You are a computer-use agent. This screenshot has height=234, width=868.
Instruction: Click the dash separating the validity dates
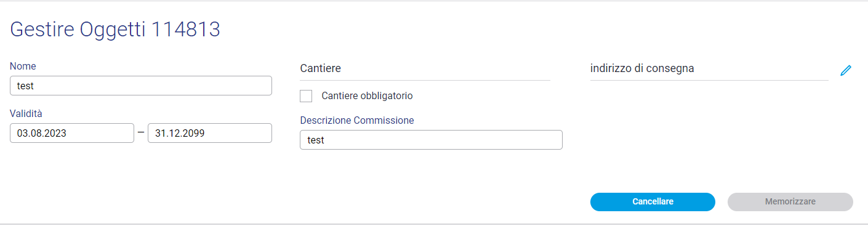pyautogui.click(x=141, y=133)
